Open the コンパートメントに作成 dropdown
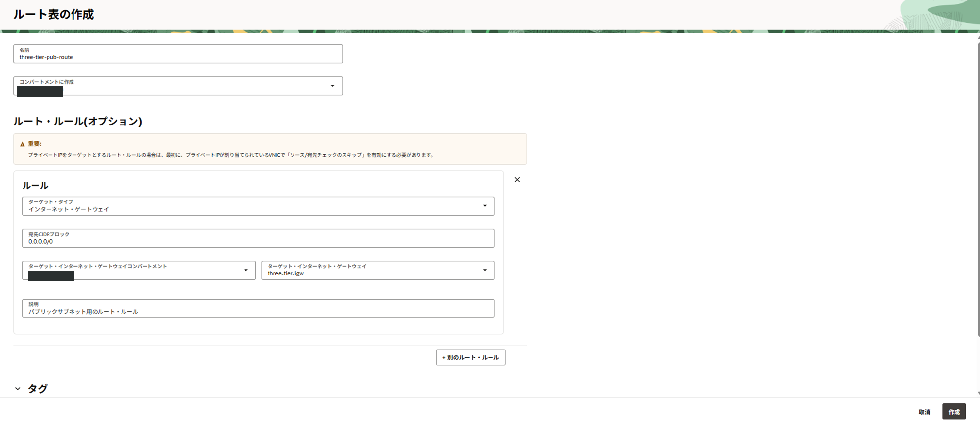 pyautogui.click(x=178, y=86)
